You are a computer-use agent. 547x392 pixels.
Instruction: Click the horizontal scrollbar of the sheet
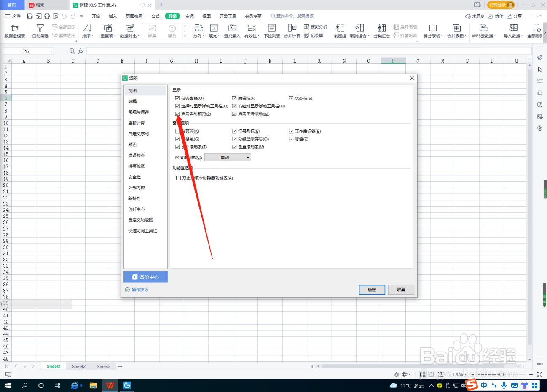(x=414, y=366)
